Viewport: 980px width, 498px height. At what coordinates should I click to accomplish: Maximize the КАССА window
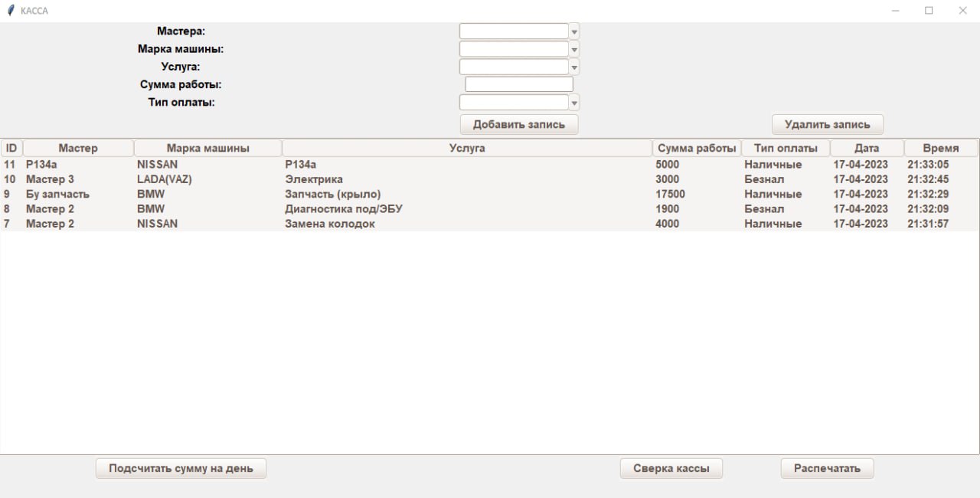tap(929, 11)
